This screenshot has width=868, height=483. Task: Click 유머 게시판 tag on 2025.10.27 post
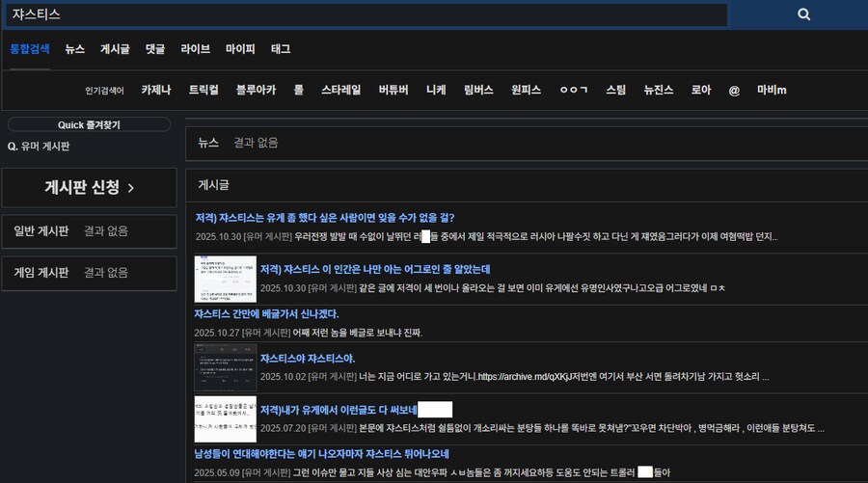coord(266,333)
